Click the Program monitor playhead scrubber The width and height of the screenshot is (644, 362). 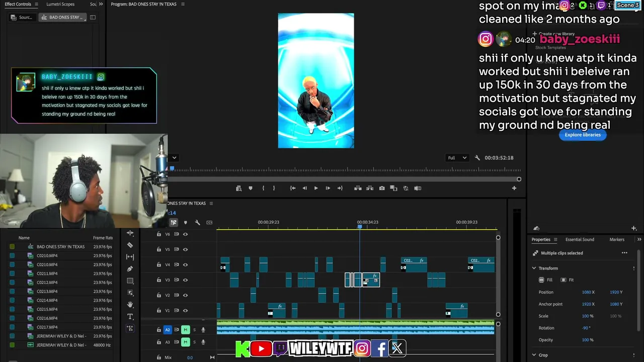click(172, 168)
